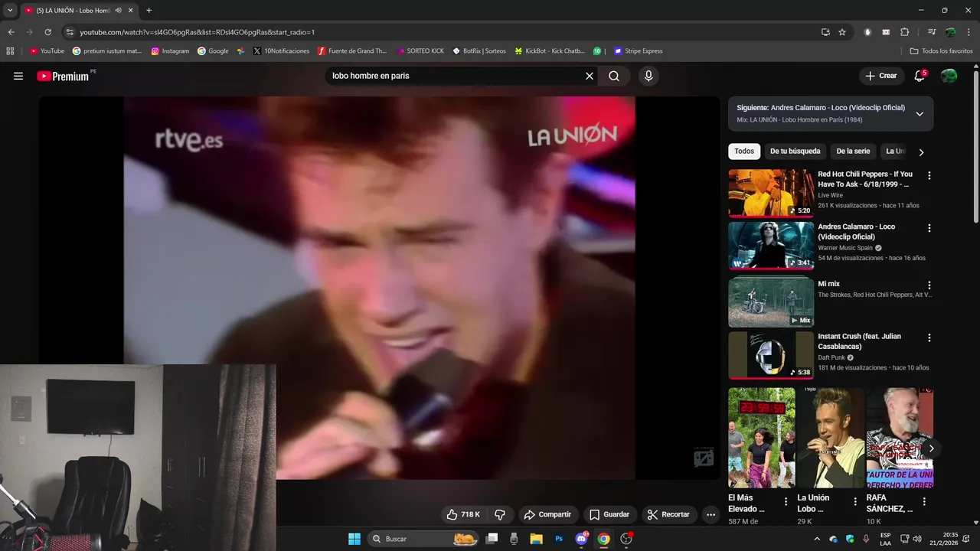The height and width of the screenshot is (551, 980).
Task: Open YouTube notifications bell
Action: click(x=920, y=76)
